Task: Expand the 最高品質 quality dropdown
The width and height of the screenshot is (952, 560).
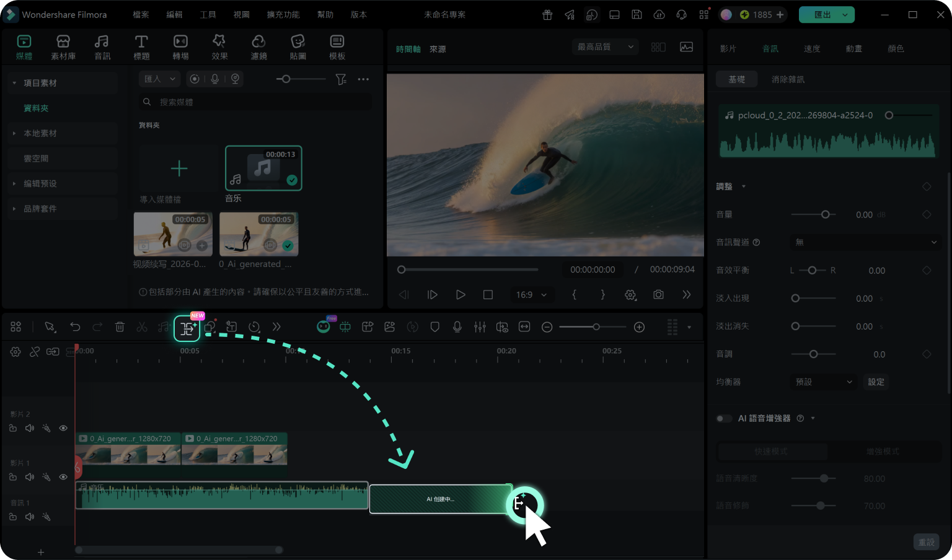Action: [605, 47]
